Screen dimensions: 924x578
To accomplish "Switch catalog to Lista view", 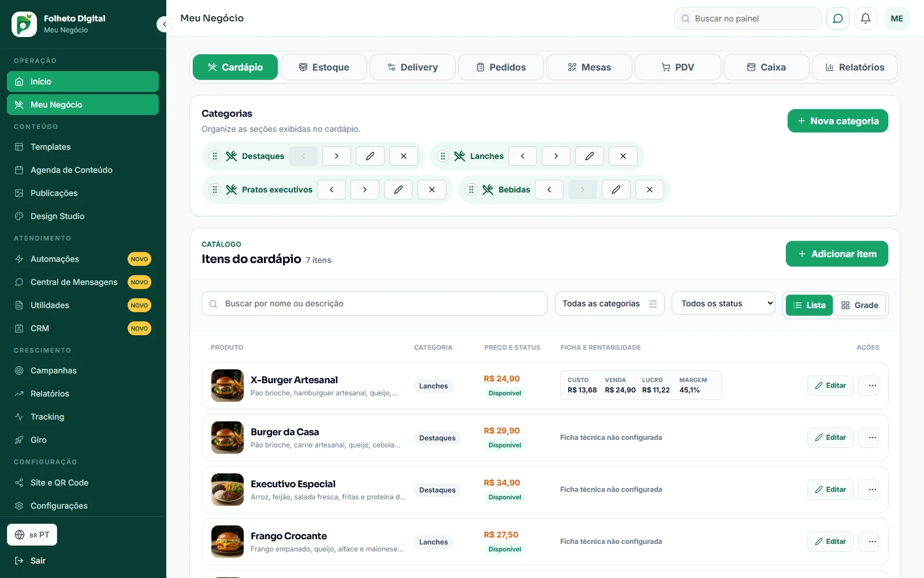I will click(809, 305).
